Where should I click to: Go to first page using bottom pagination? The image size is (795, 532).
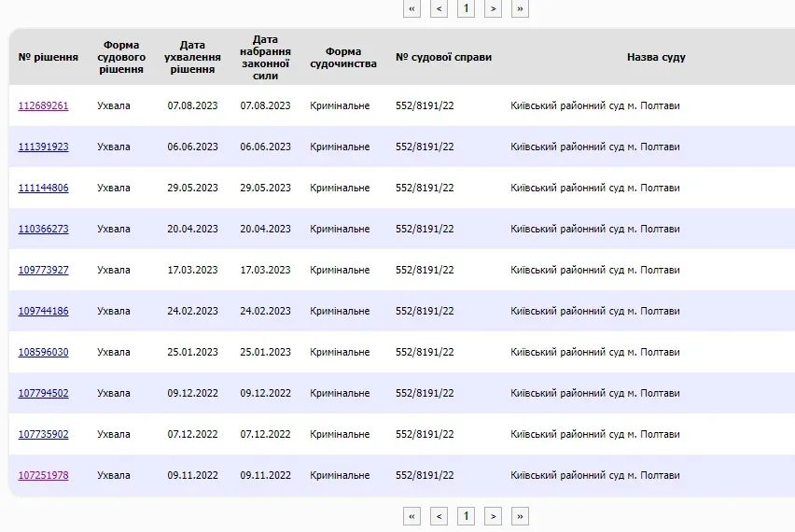[411, 515]
